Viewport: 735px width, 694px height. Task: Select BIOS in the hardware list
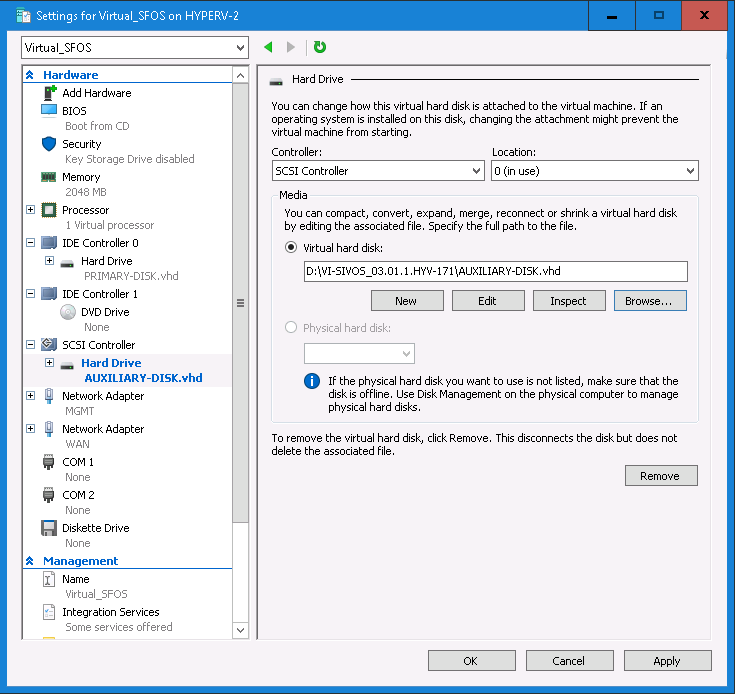[74, 111]
